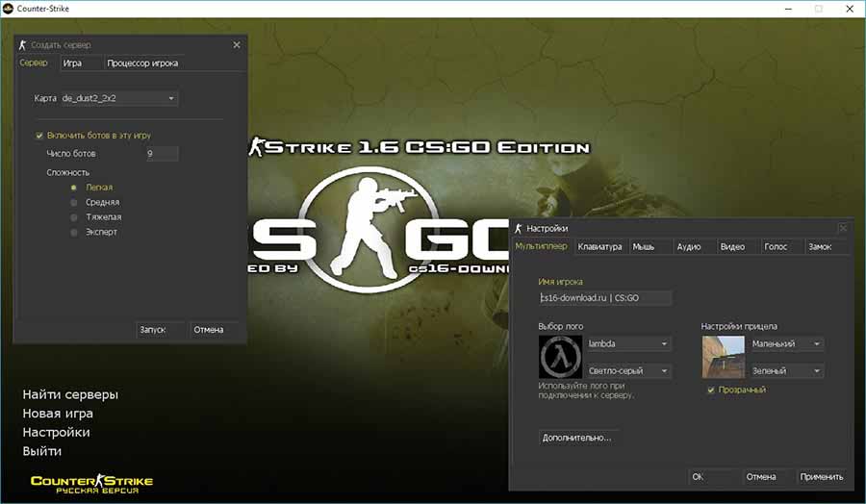Viewport: 866px width, 504px height.
Task: Close the Counter-Strike window
Action: pos(850,9)
